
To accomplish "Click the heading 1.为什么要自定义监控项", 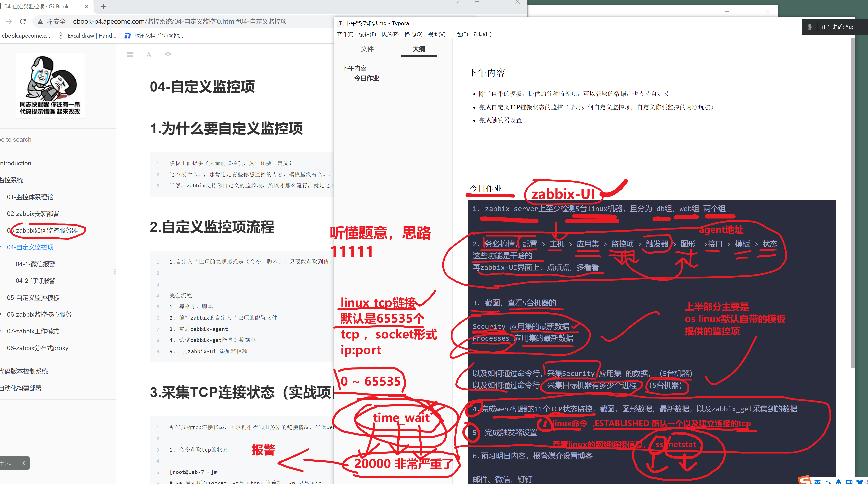I will click(x=226, y=128).
